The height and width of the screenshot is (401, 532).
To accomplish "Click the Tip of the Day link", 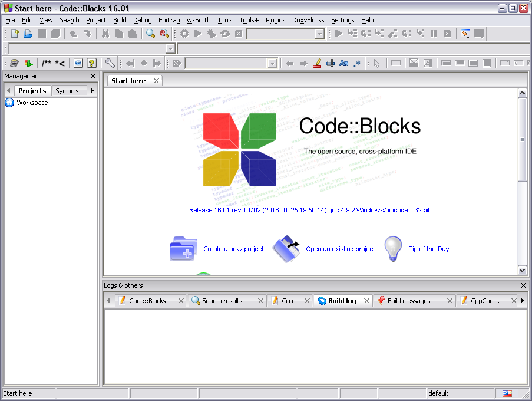I will click(429, 249).
